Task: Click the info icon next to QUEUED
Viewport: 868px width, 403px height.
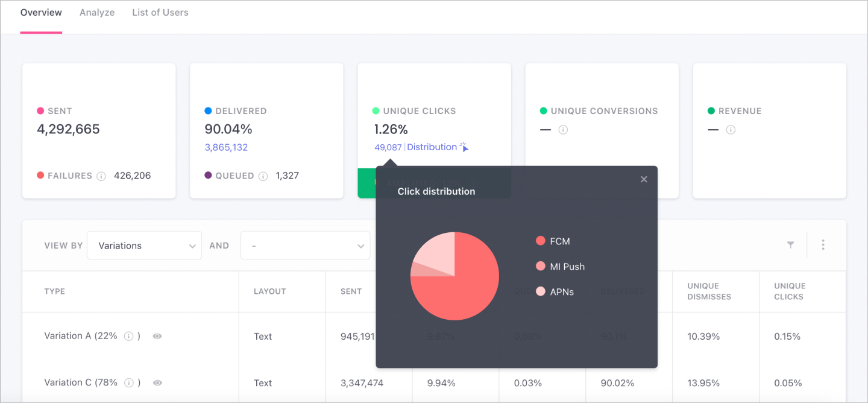Action: [x=263, y=176]
